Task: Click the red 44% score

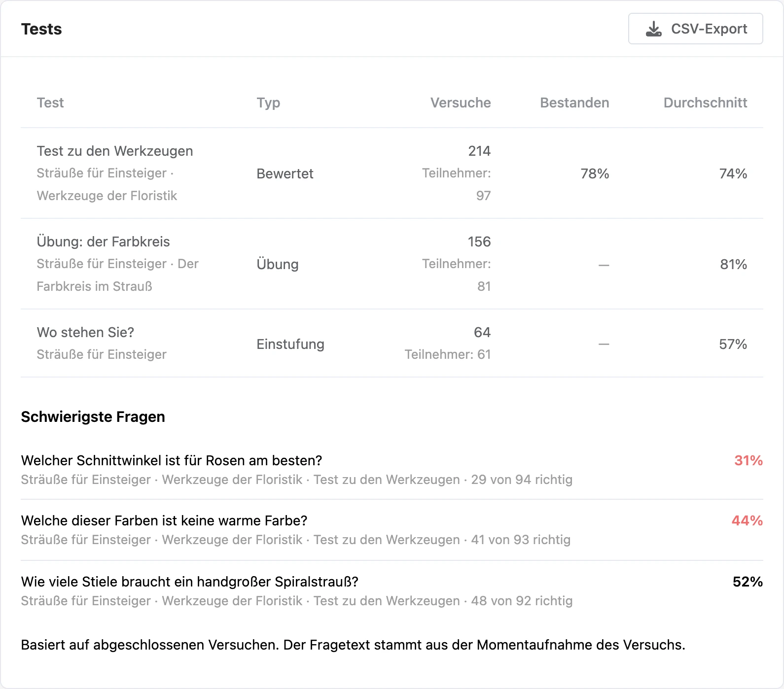Action: pos(747,520)
